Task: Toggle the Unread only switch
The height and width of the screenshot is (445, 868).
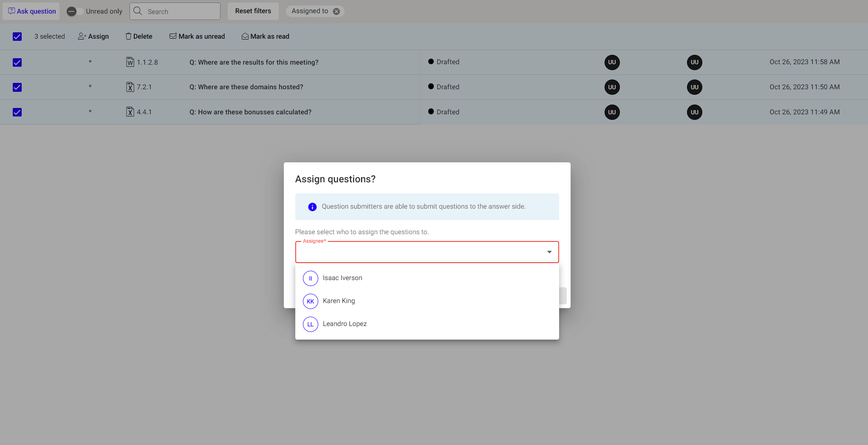Action: [76, 11]
